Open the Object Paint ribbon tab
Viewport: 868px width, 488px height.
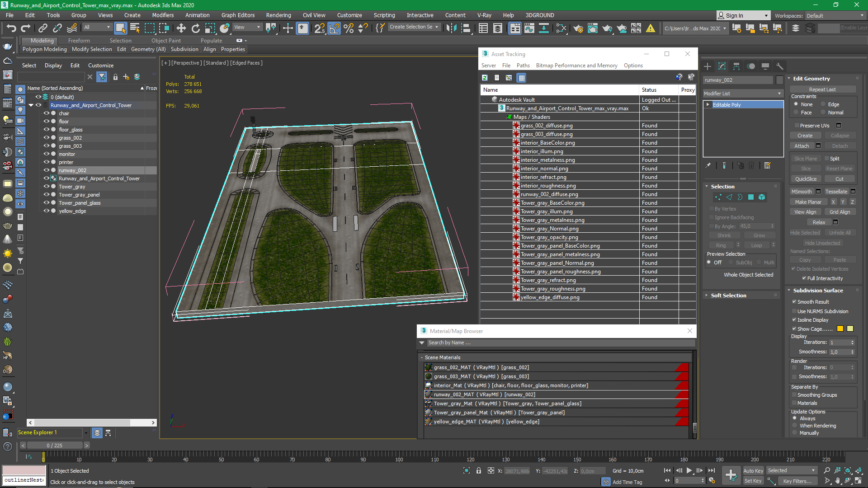point(166,41)
